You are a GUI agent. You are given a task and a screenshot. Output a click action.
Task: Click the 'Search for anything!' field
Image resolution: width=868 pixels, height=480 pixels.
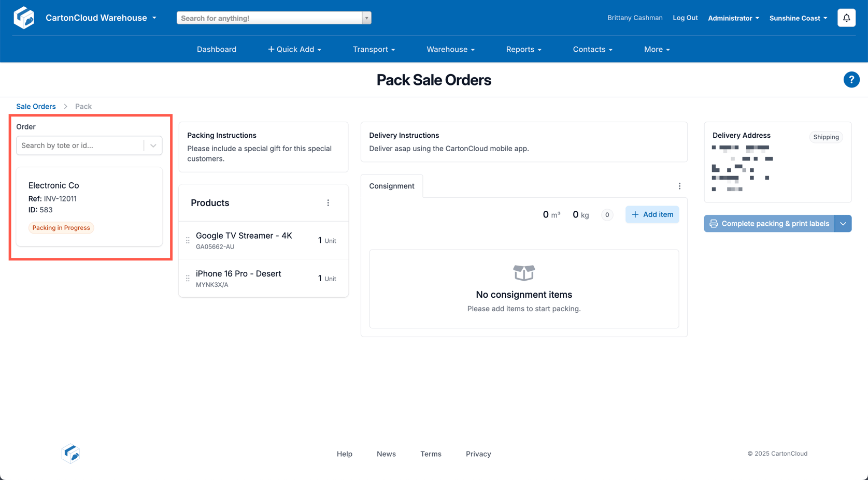(x=269, y=18)
